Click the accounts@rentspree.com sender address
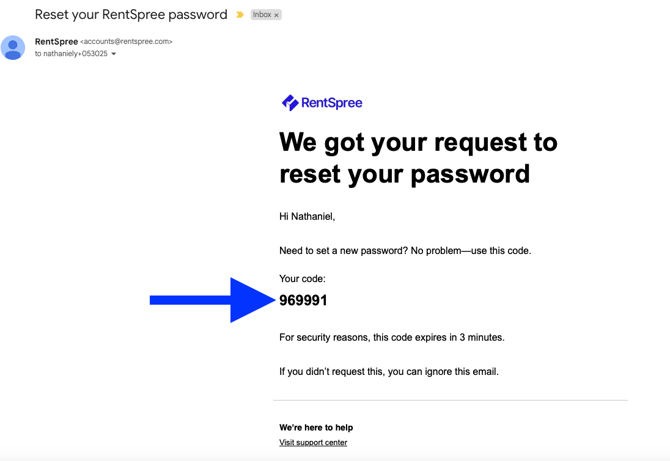Image resolution: width=670 pixels, height=461 pixels. (x=126, y=41)
